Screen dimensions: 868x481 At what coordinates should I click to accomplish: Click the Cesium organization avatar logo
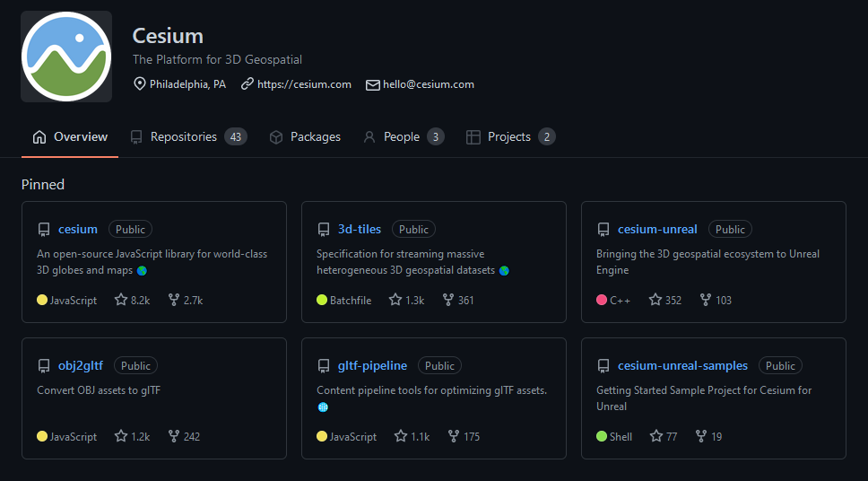coord(66,57)
